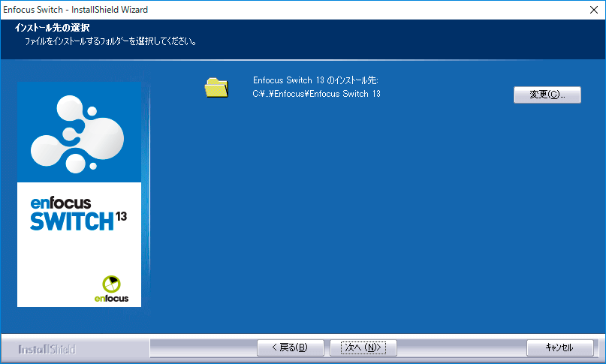Click the install path C:¥..¥Enfocus¥Enfocus Switch 13
Viewport: 606px width, 364px height.
(317, 94)
